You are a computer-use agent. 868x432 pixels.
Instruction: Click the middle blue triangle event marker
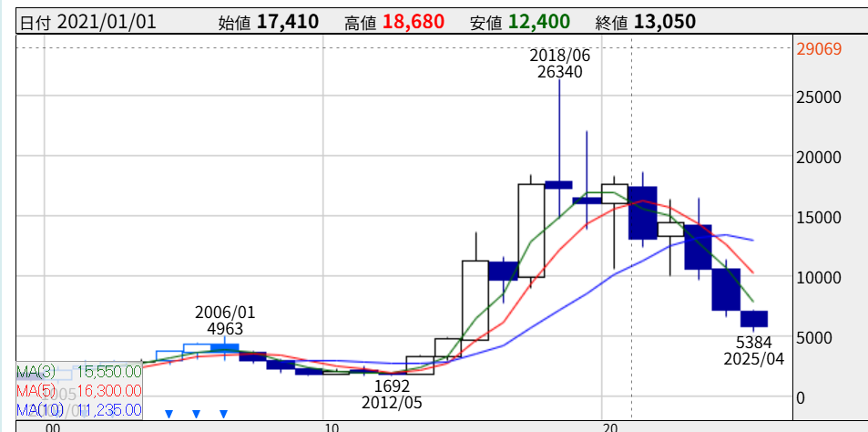[196, 414]
